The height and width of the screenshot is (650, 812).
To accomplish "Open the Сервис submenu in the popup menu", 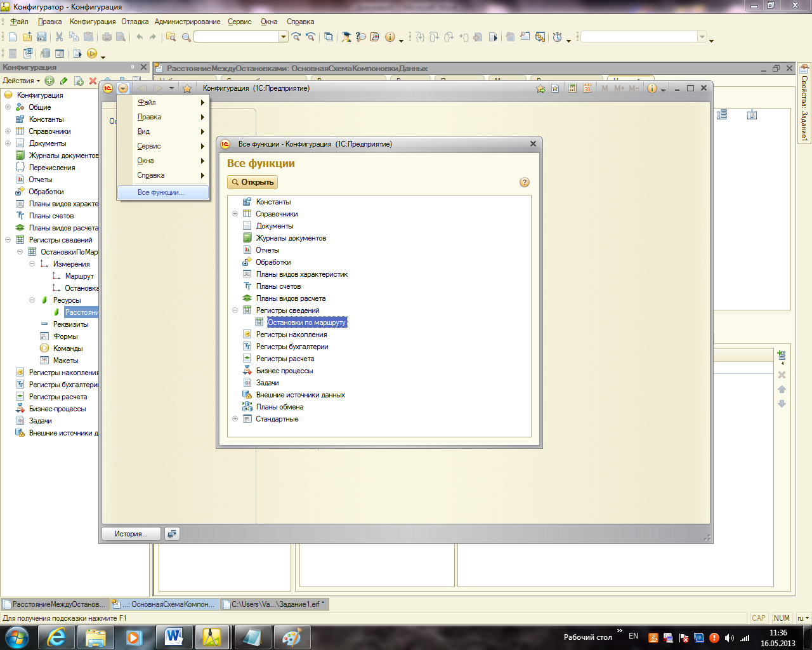I will [x=150, y=146].
